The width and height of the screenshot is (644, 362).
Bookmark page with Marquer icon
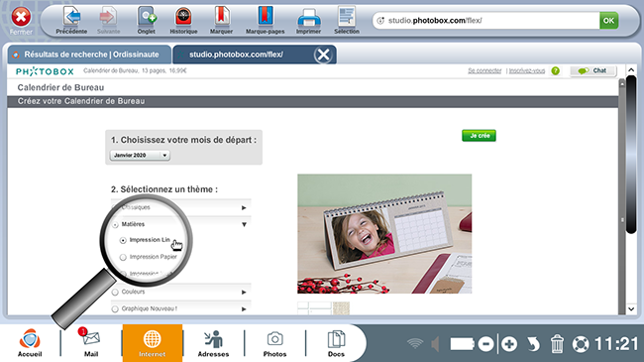221,17
